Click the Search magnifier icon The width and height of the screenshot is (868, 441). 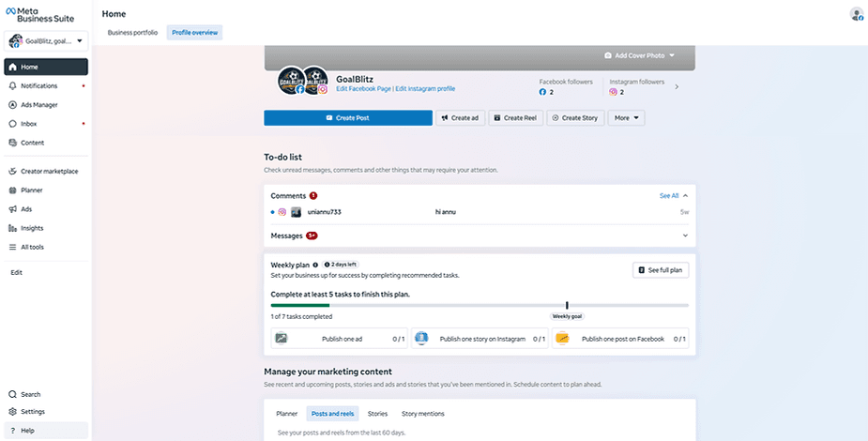click(13, 394)
